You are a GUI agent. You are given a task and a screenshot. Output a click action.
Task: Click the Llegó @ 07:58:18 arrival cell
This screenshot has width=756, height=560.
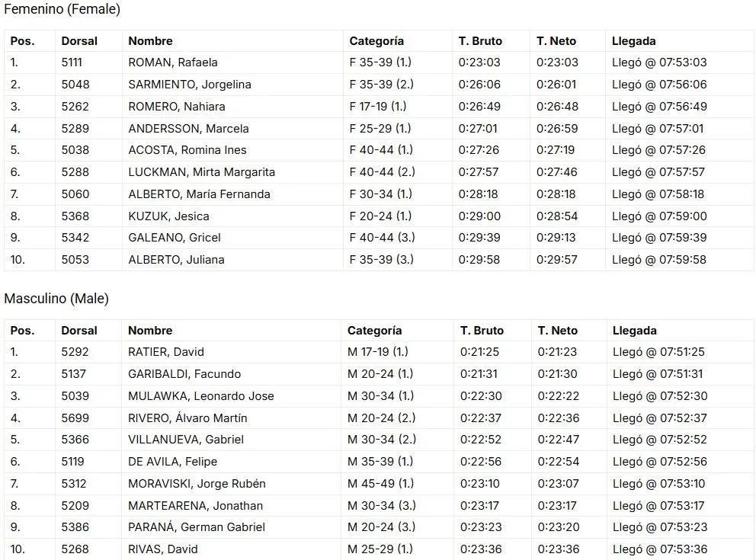click(x=658, y=194)
